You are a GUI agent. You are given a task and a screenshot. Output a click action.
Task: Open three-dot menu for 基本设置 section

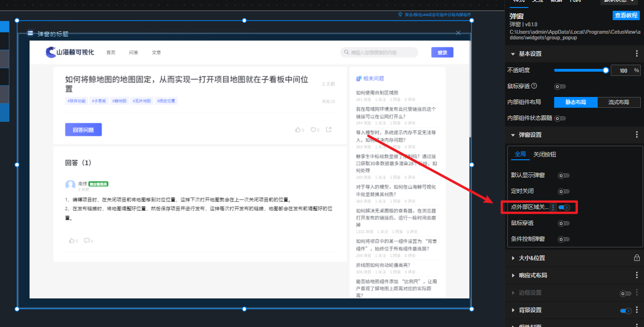(637, 54)
